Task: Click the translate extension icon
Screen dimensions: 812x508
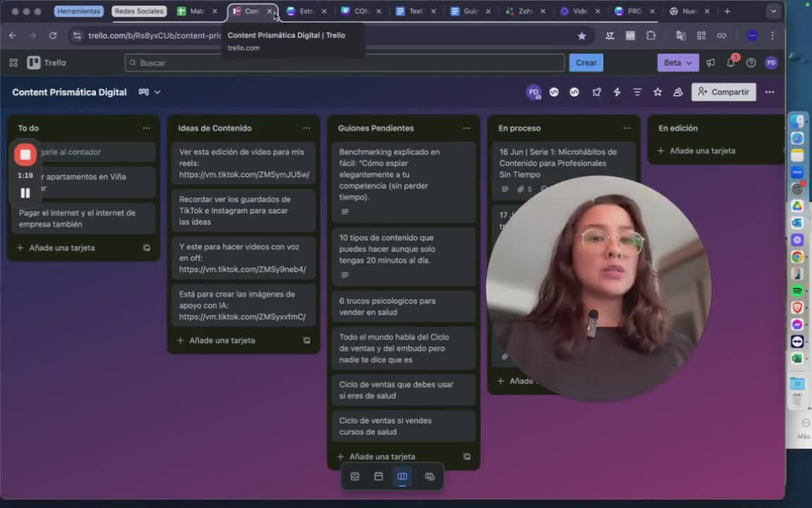Action: point(681,35)
